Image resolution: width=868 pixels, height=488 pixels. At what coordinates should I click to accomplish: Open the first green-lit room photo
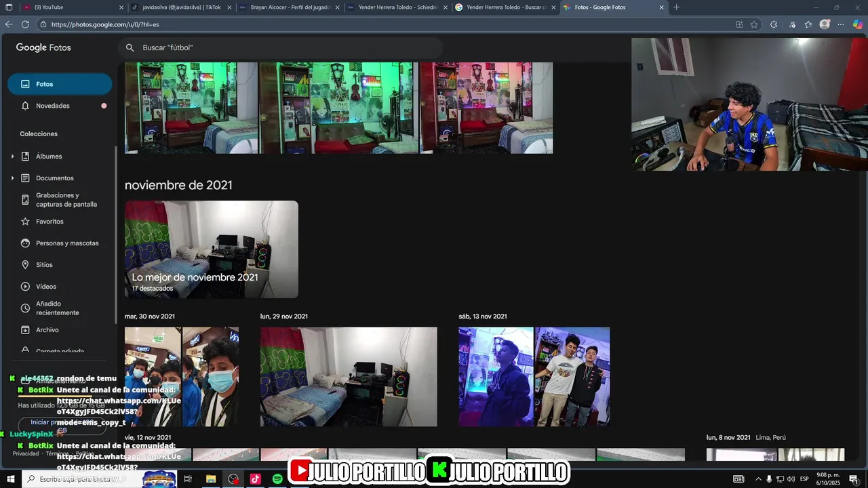tap(191, 108)
